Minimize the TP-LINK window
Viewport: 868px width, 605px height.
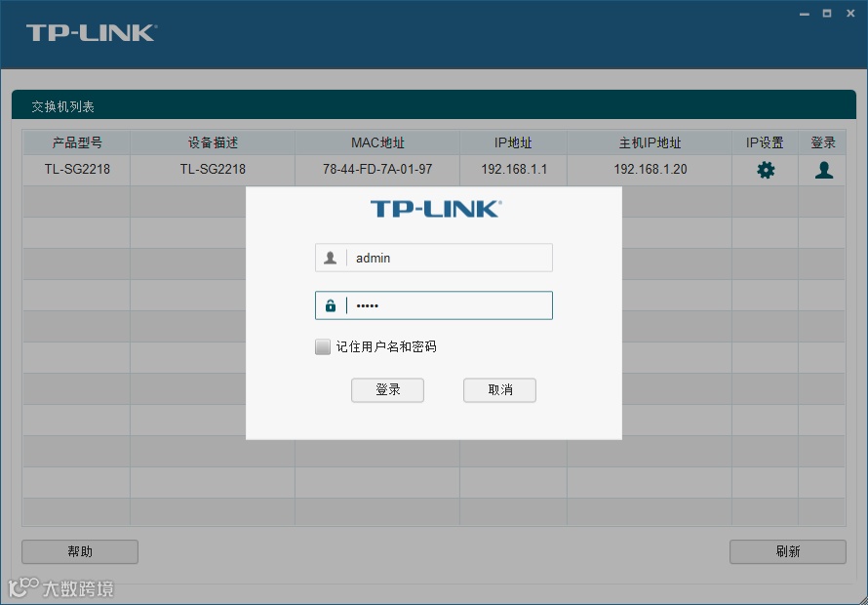(805, 14)
